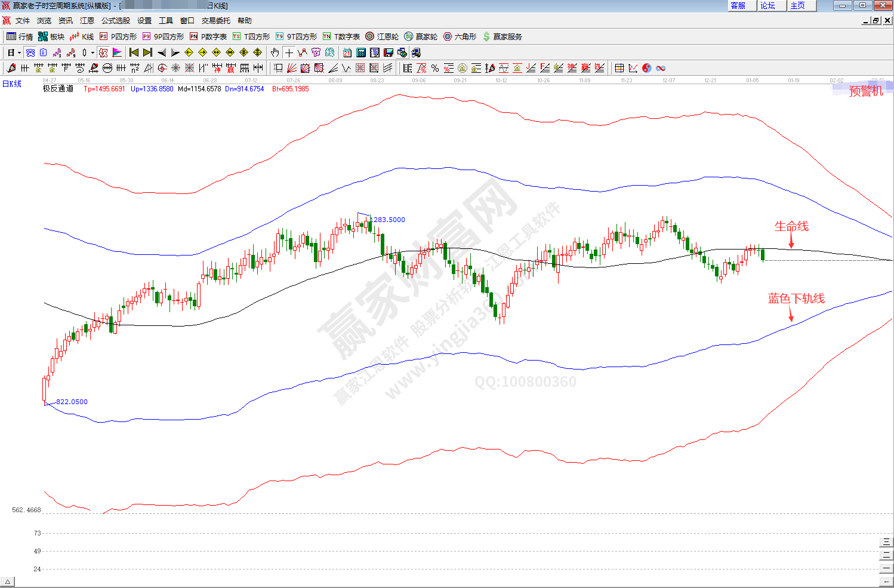Open the calendar date icon
The width and height of the screenshot is (894, 588).
tap(347, 53)
